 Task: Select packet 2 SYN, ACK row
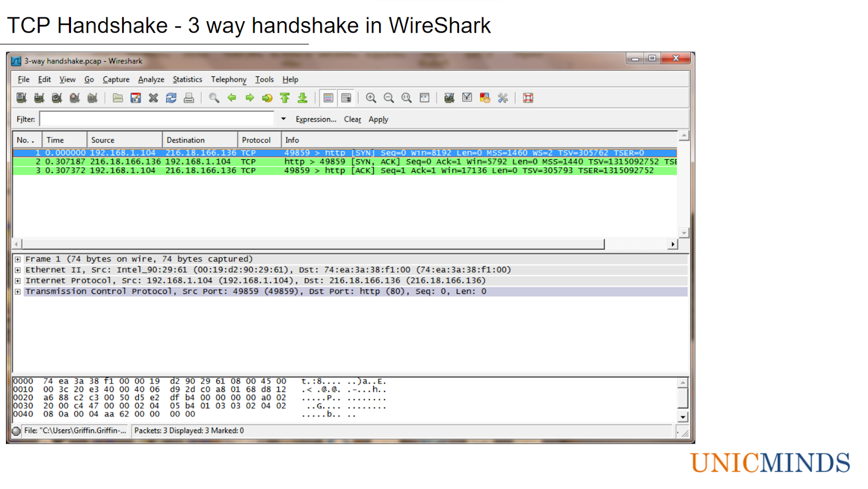pos(345,162)
